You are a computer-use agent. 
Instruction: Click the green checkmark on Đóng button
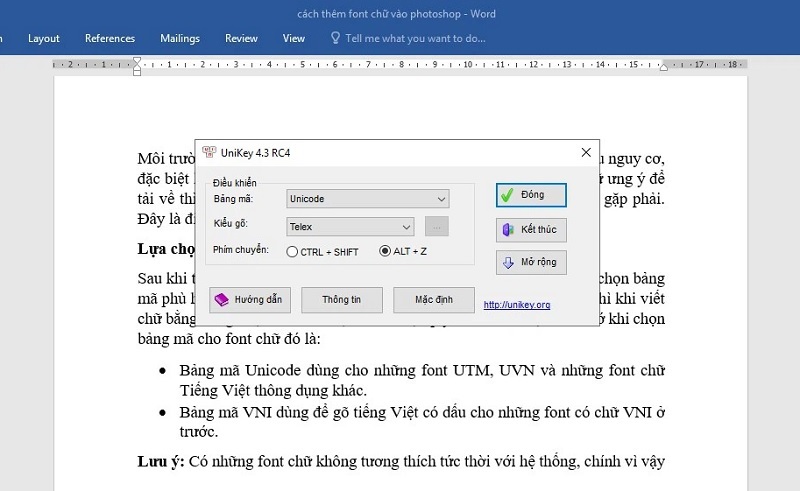pyautogui.click(x=507, y=195)
